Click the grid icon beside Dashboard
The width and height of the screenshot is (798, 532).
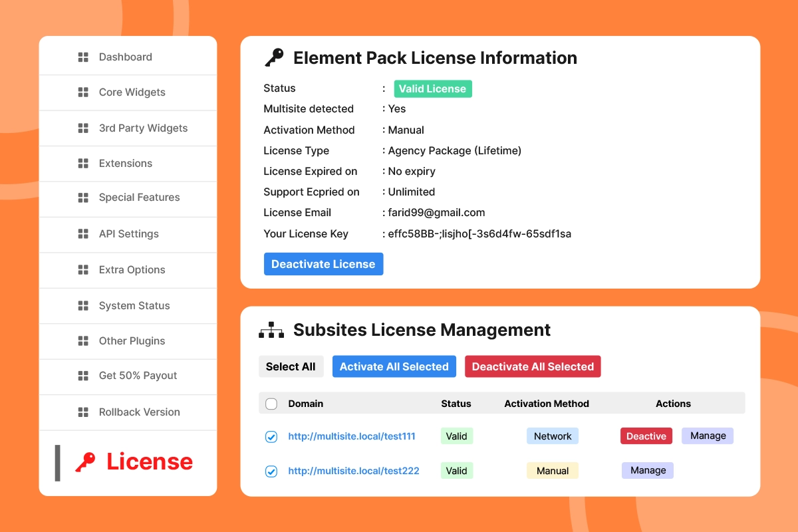click(83, 57)
